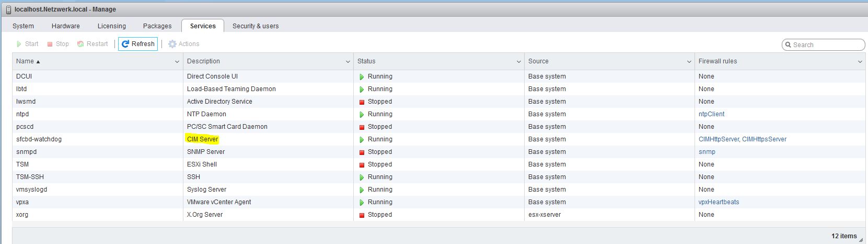The width and height of the screenshot is (868, 244).
Task: Click the green running icon for ntpd
Action: [362, 114]
